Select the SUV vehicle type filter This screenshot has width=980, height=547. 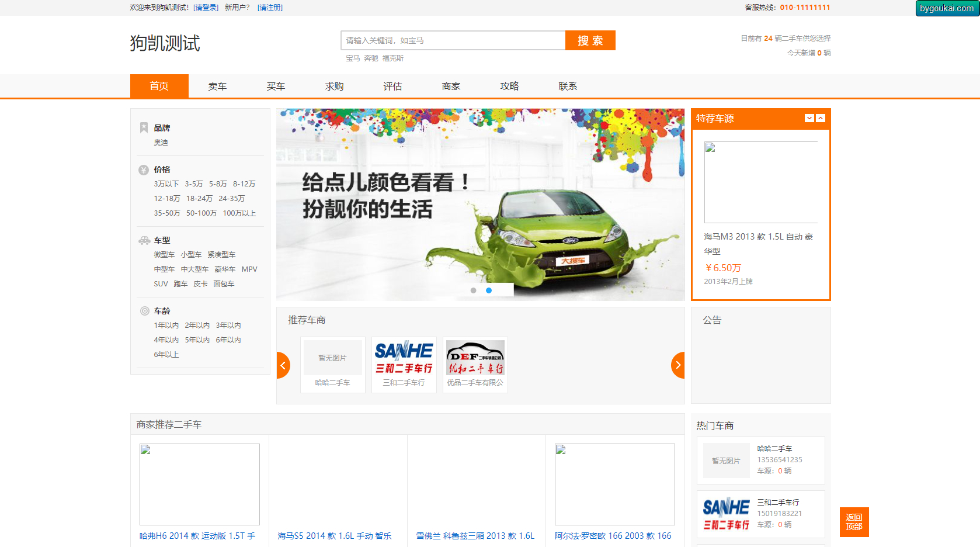point(161,284)
